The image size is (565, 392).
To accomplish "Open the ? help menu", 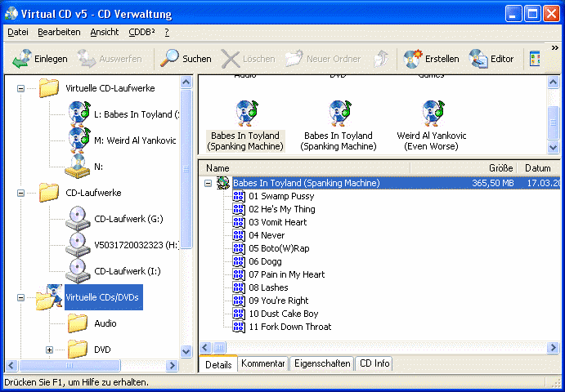I will click(x=167, y=32).
